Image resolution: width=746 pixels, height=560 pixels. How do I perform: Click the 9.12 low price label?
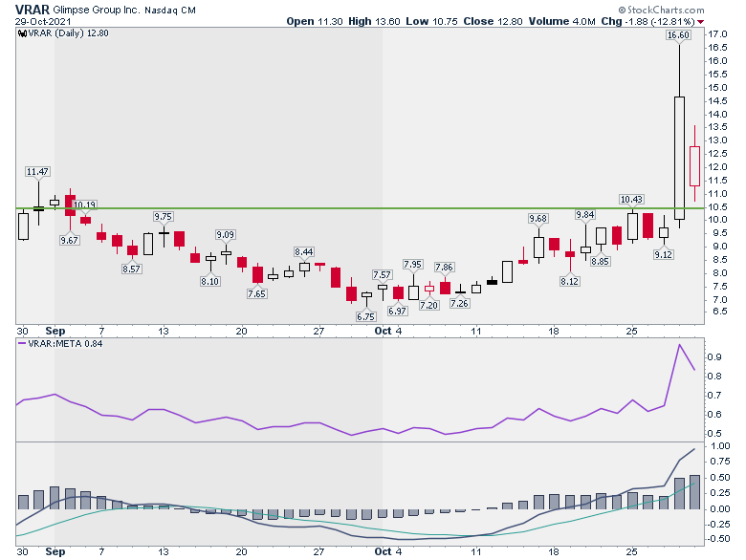(x=663, y=255)
